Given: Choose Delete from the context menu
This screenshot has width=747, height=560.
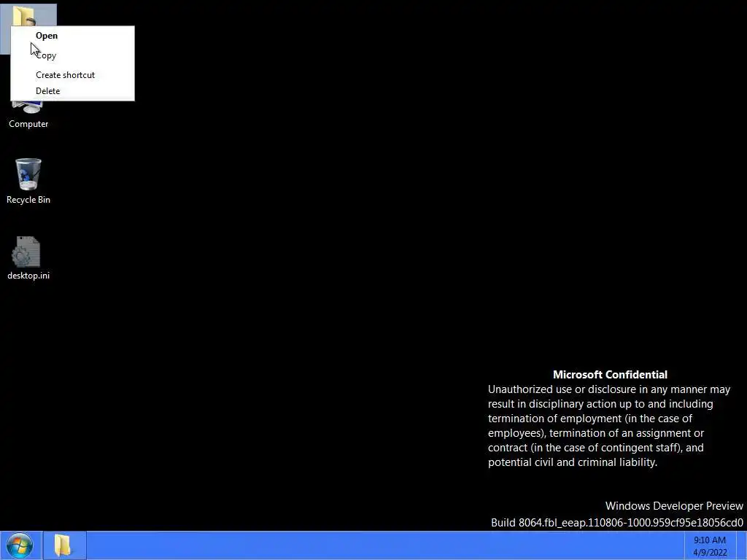Looking at the screenshot, I should 72,91.
